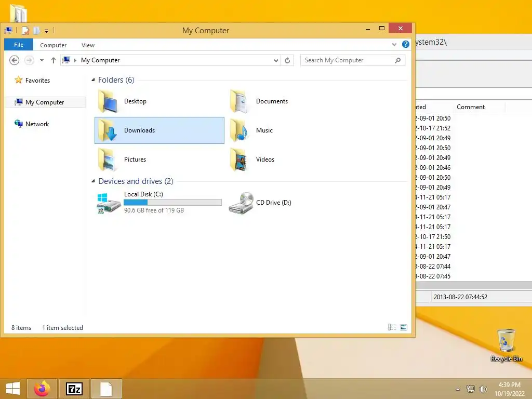532x399 pixels.
Task: Open the Documents folder icon
Action: coord(240,101)
